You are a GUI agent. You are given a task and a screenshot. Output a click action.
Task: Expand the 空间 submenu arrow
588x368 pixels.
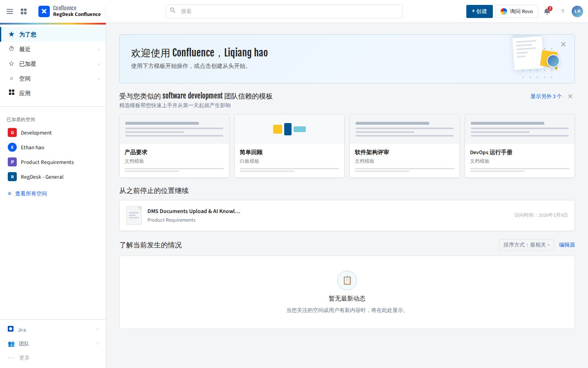98,79
